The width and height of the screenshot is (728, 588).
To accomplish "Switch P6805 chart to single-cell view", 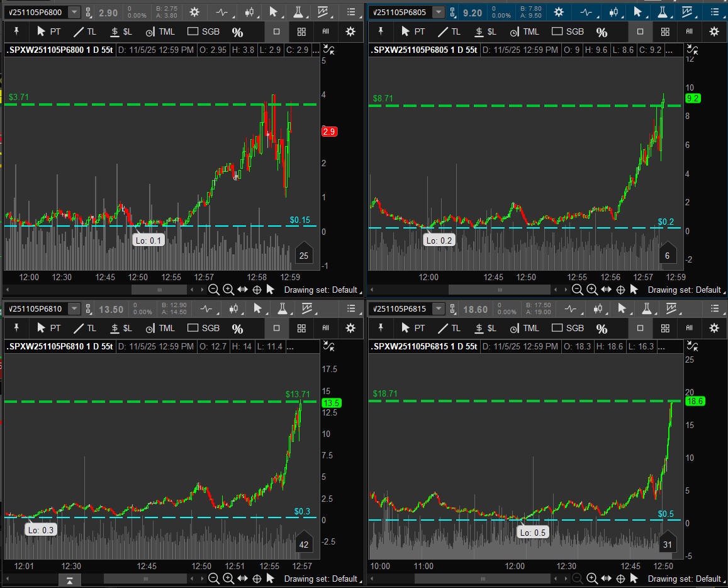I will 641,31.
